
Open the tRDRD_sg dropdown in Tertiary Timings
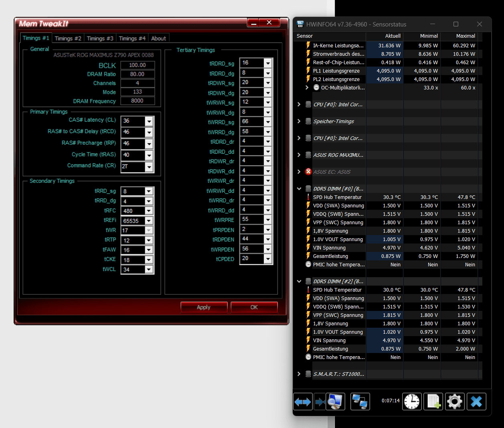pos(268,63)
